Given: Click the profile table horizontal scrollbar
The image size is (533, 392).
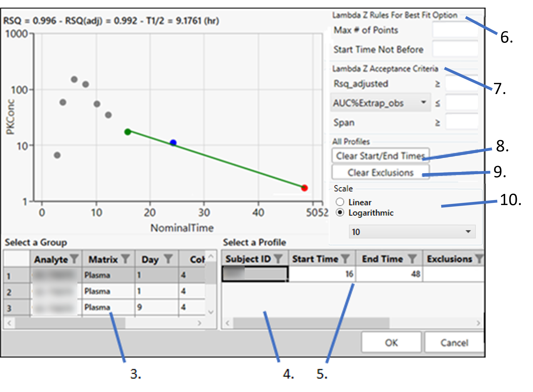Looking at the screenshot, I should [311, 323].
